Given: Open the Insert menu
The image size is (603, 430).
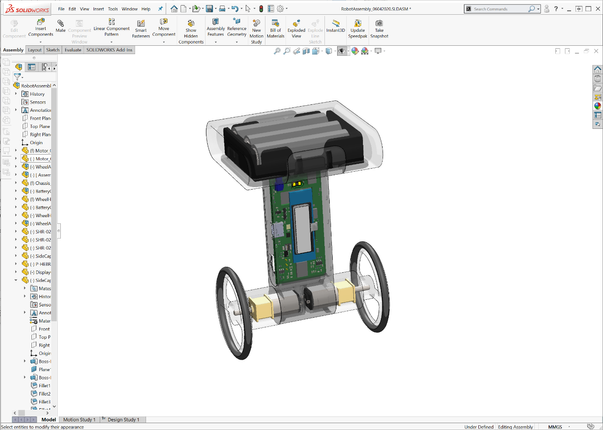Looking at the screenshot, I should [98, 8].
